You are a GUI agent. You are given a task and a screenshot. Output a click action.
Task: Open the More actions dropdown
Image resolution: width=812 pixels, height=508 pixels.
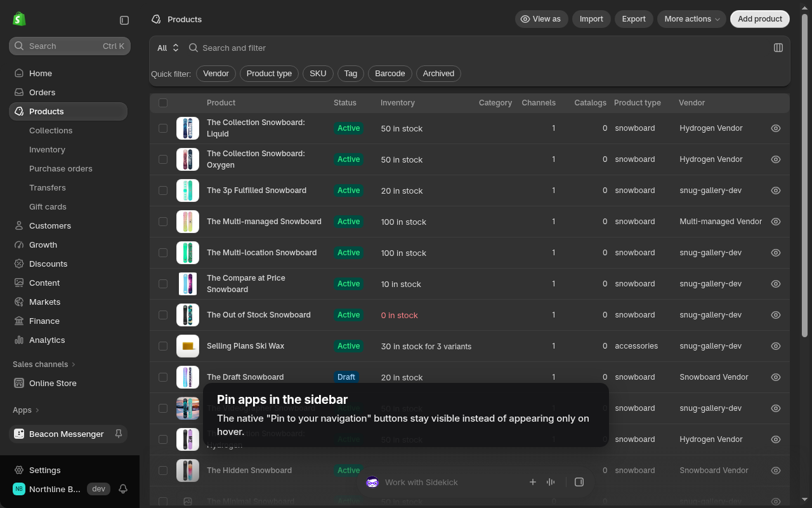click(x=692, y=19)
